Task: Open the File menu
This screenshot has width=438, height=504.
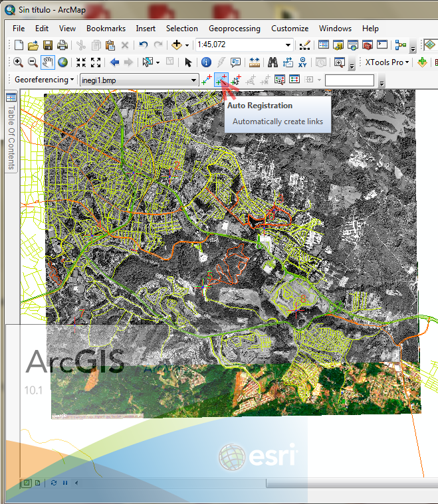Action: [x=19, y=29]
